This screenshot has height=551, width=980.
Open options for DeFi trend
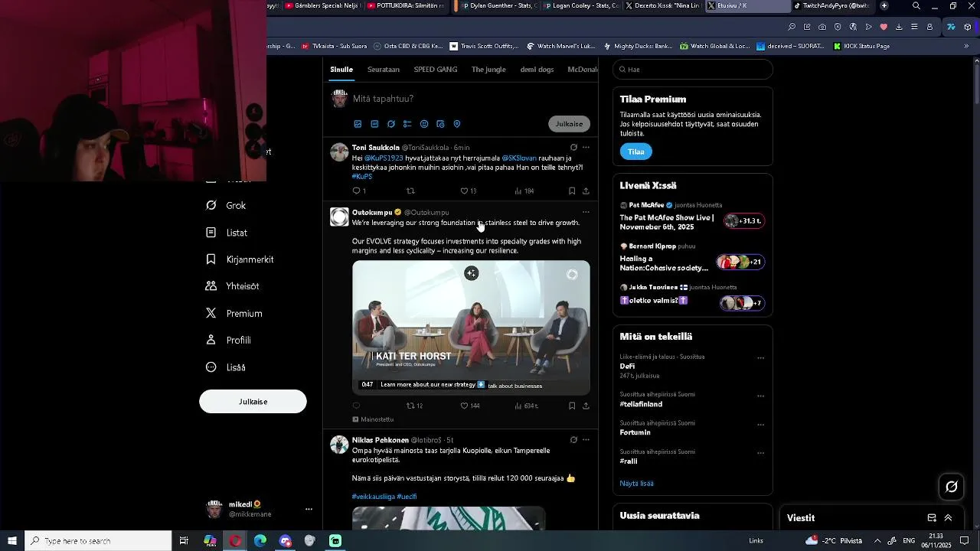[x=760, y=357]
